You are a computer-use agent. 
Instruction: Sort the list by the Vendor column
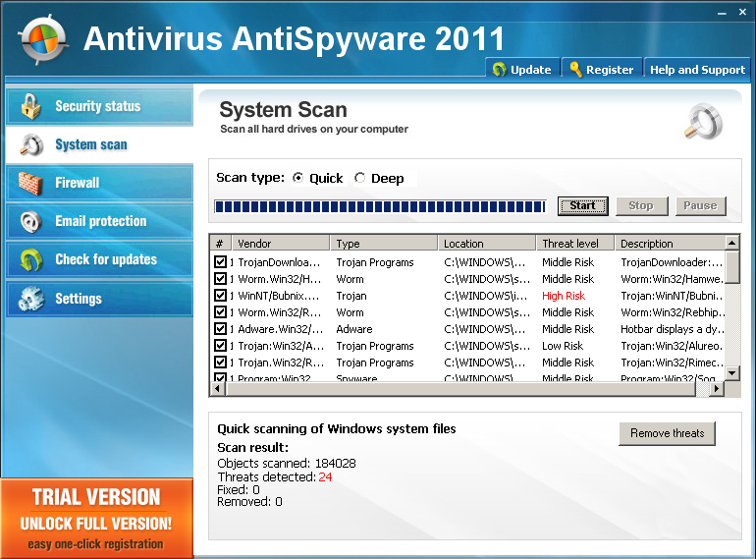pos(281,244)
